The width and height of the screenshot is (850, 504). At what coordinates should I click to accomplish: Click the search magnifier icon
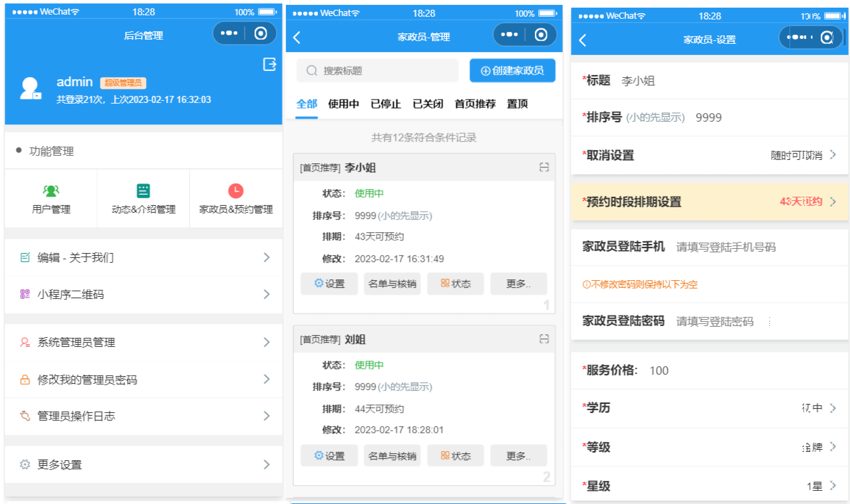point(312,71)
